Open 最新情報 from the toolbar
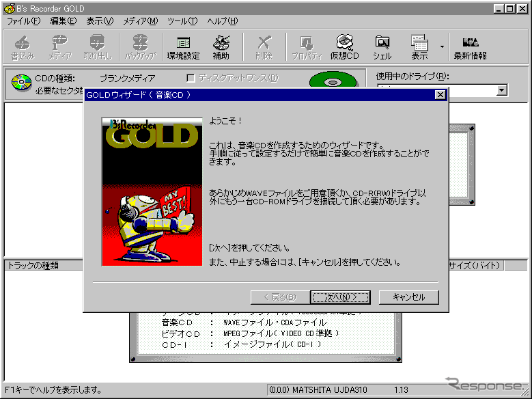Viewport: 532px width, 399px height. (471, 48)
